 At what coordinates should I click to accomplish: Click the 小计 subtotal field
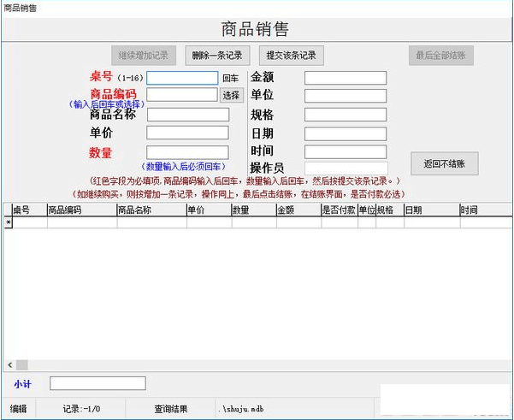click(97, 383)
